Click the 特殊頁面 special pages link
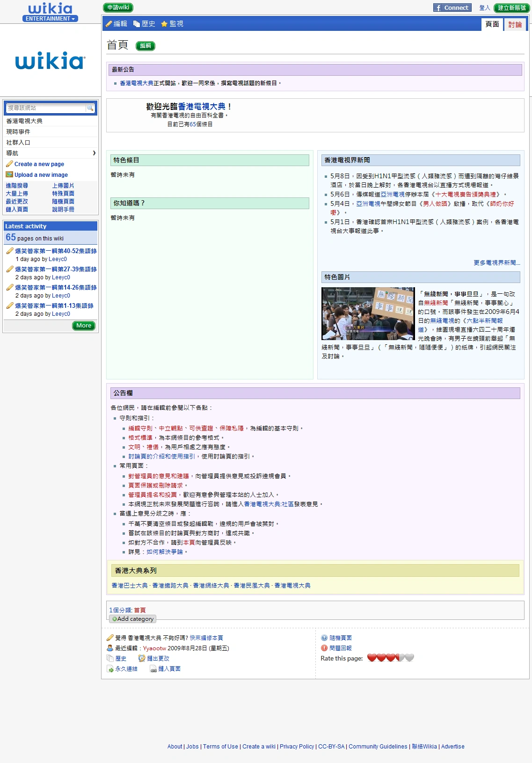 (x=63, y=194)
